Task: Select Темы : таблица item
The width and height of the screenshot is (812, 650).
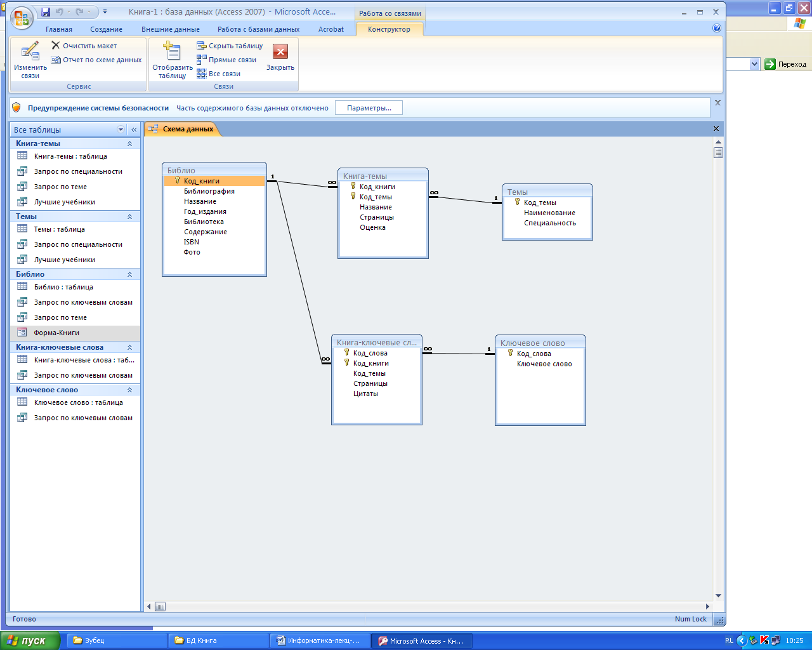Action: pos(75,229)
